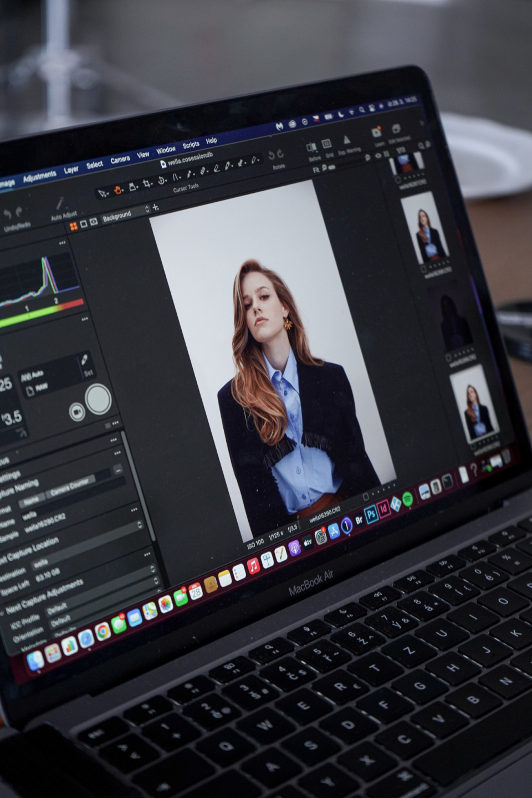Screen dimensions: 532x798
Task: Click the Set white balance eyedropper
Action: 85,360
